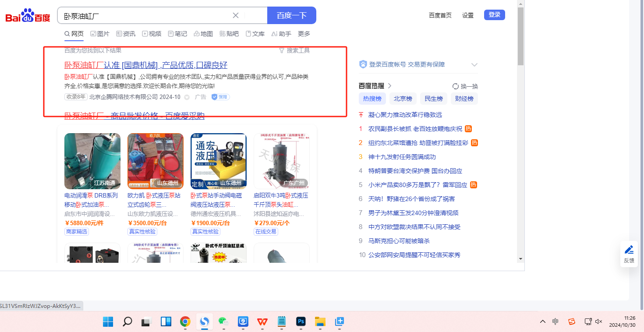Open the 设置 link
Image resolution: width=644 pixels, height=332 pixels.
(468, 15)
